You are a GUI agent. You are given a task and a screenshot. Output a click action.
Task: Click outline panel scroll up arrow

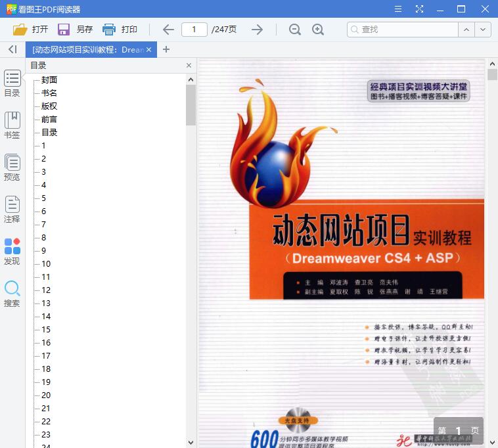pos(191,79)
